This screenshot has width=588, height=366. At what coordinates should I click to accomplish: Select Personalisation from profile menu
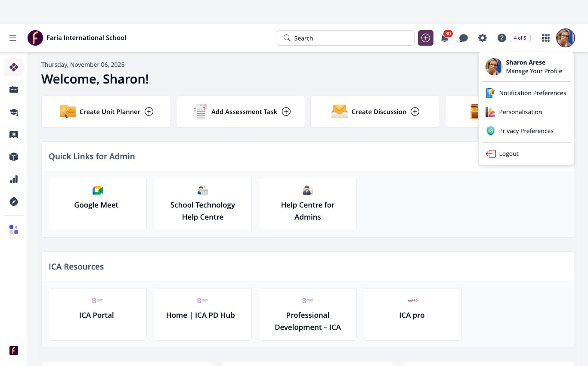tap(526, 112)
